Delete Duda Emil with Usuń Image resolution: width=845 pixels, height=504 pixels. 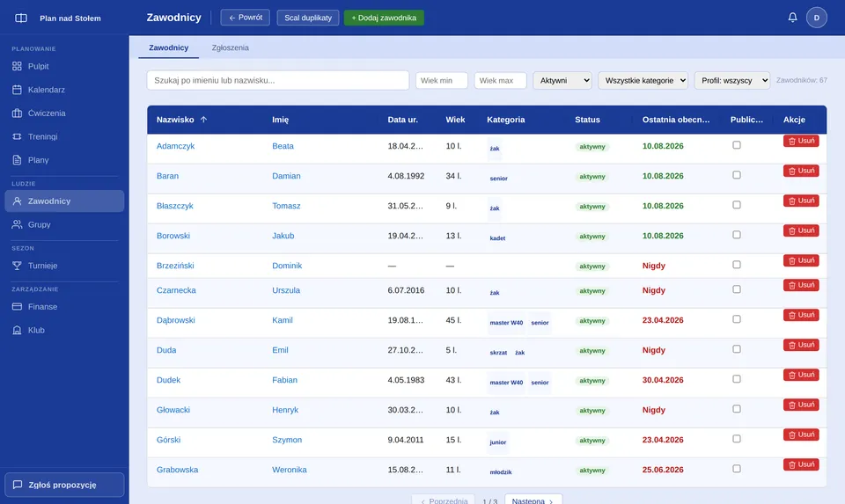pos(801,345)
